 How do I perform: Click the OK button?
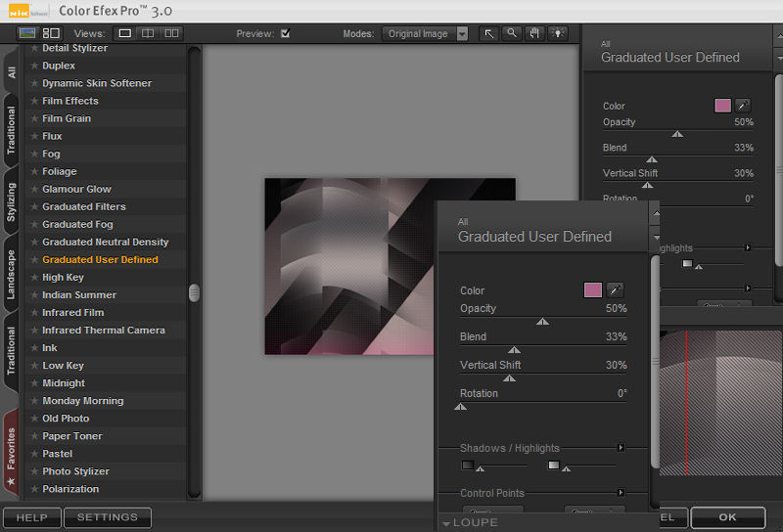tap(727, 517)
